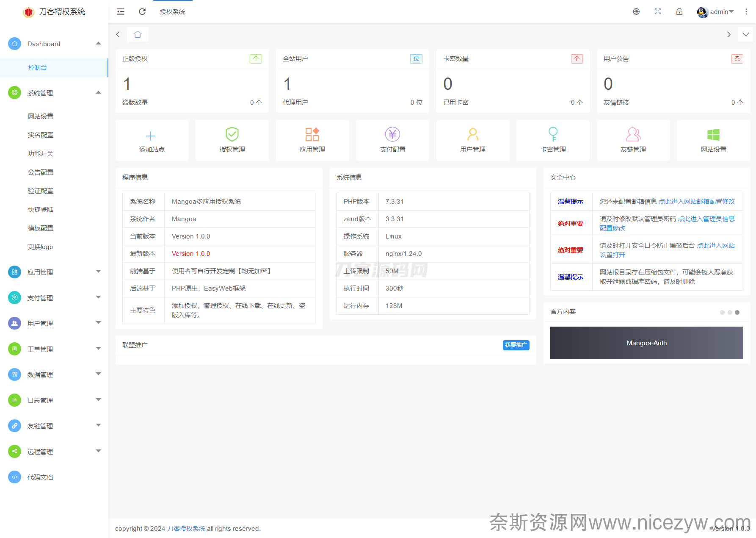Expand the 应用管理 sidebar menu
This screenshot has width=756, height=538.
point(54,272)
